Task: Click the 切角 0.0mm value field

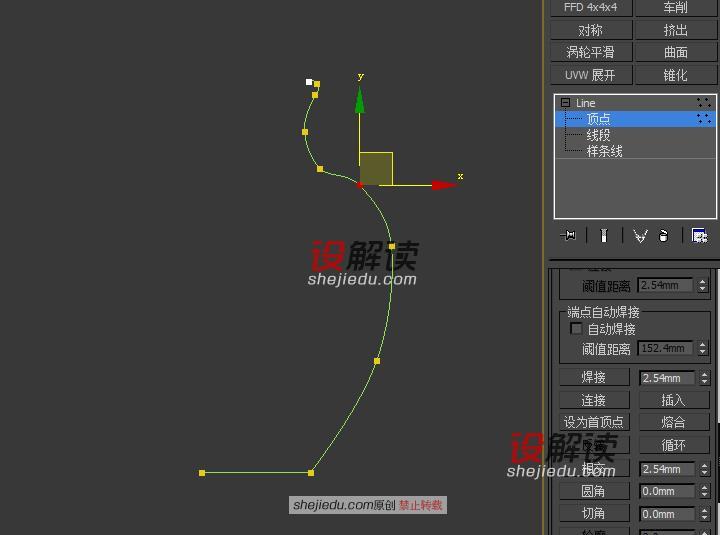Action: 667,514
